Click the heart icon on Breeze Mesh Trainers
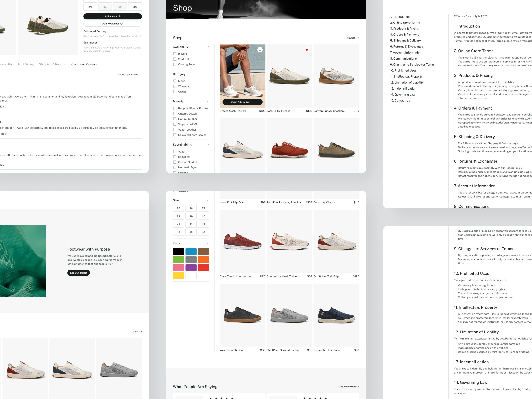The image size is (532, 399). (260, 50)
